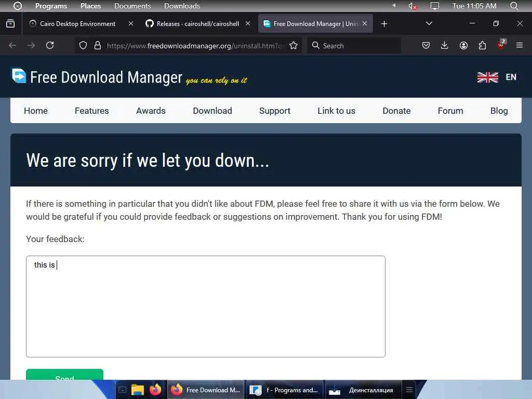Close the Cairo Desktop Environment tab
532x399 pixels.
pos(130,23)
